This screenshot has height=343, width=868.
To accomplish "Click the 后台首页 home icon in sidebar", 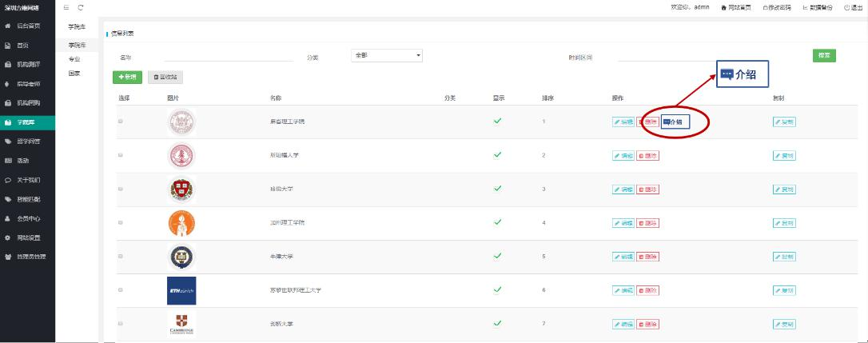I will point(7,26).
